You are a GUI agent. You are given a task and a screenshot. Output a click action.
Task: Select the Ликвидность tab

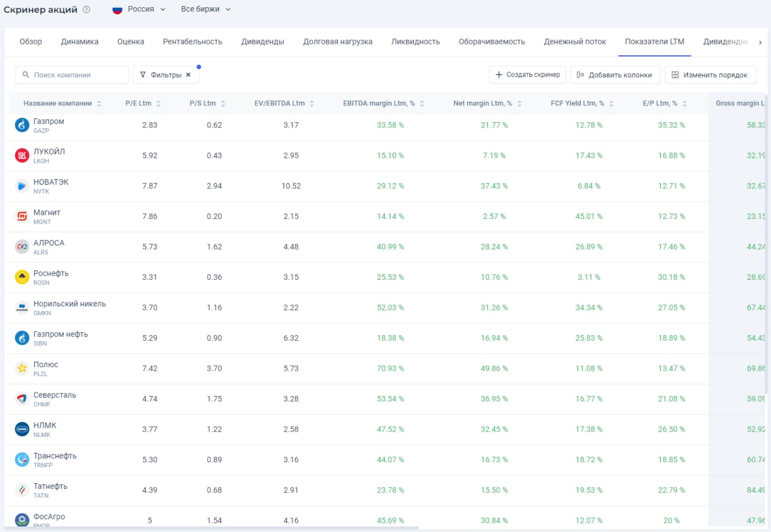click(x=416, y=42)
